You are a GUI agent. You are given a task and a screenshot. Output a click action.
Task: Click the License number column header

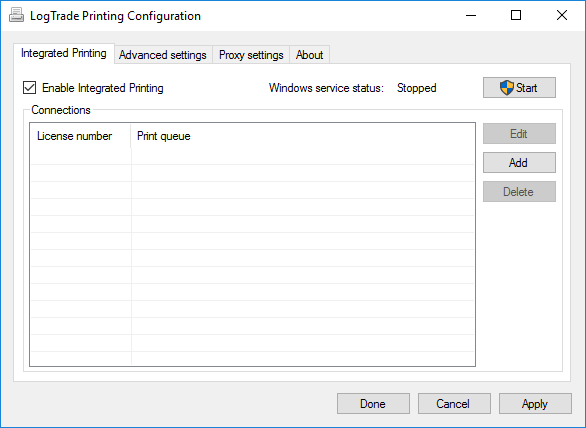click(80, 136)
